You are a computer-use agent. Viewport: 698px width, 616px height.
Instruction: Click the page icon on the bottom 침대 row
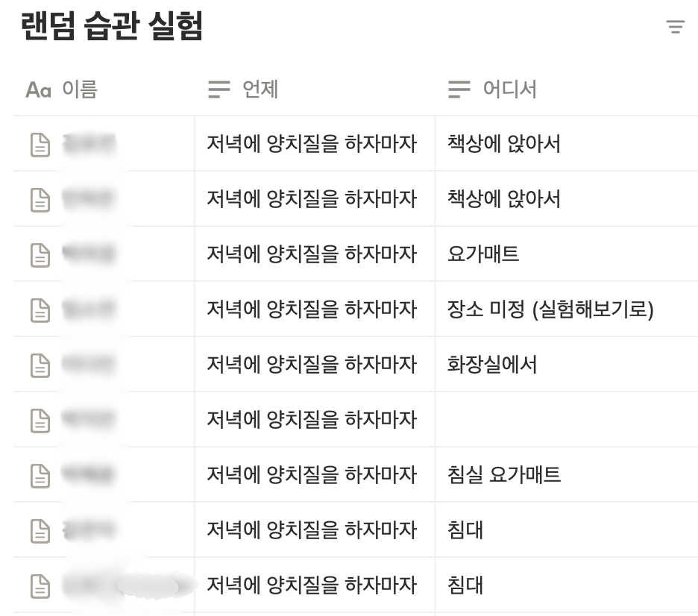click(x=40, y=585)
